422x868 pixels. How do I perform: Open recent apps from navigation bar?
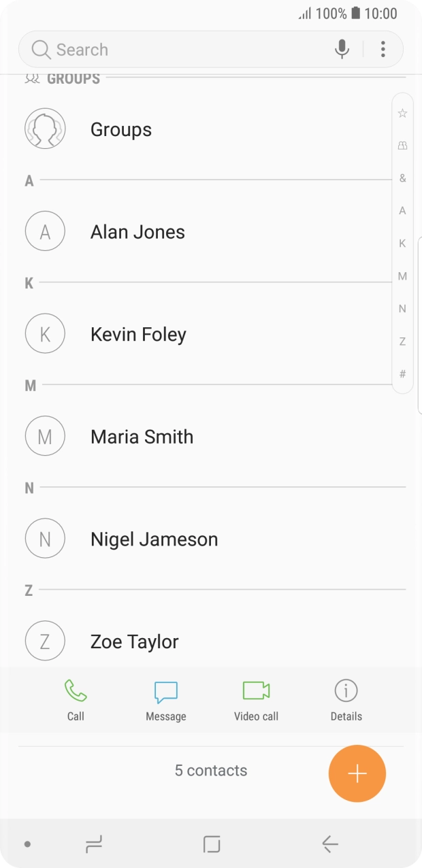(93, 844)
